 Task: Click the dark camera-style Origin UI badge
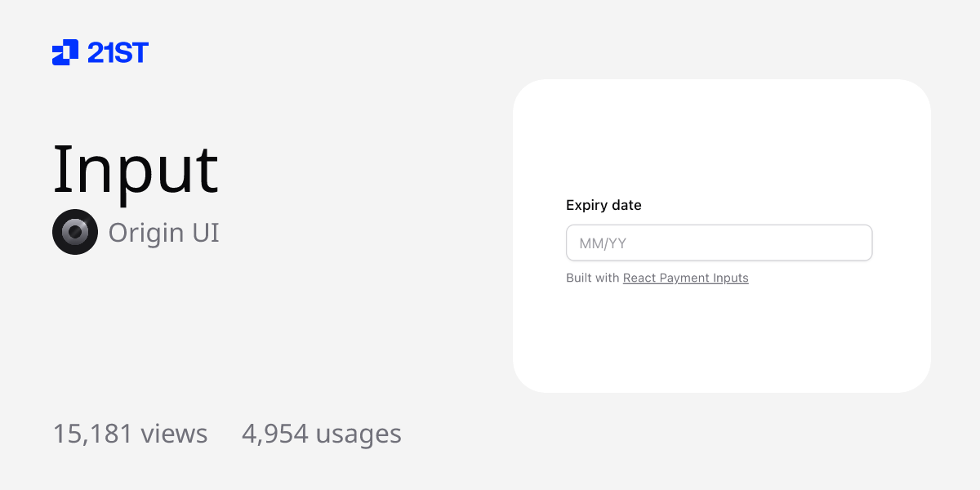pos(75,232)
